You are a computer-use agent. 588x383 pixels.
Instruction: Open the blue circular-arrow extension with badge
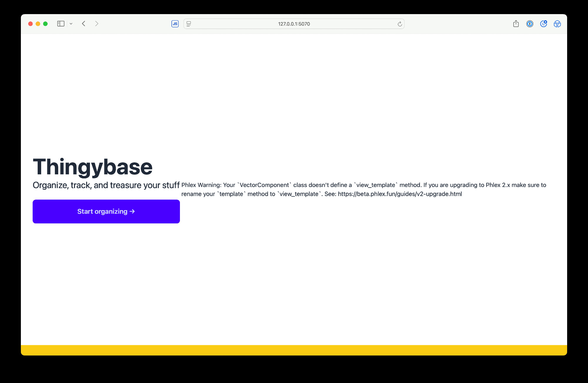point(544,24)
